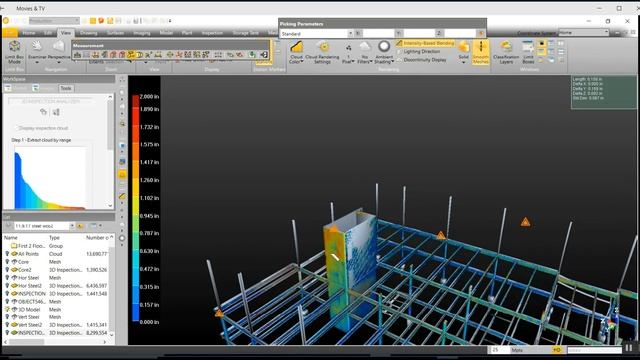Open the list selector combo box
640x360 pixels.
44,226
